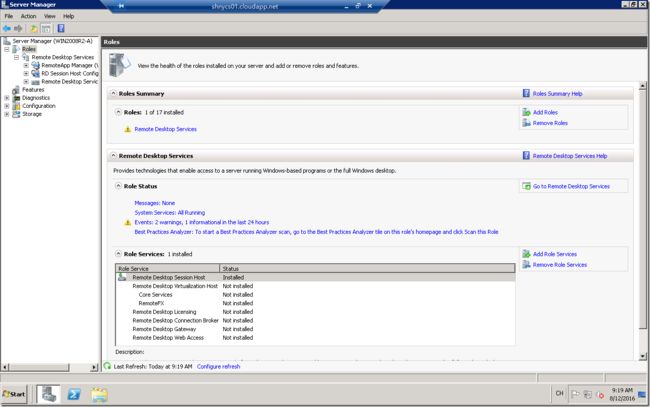Click the Go to Remote Desktop Services icon
The height and width of the screenshot is (407, 650).
(526, 186)
